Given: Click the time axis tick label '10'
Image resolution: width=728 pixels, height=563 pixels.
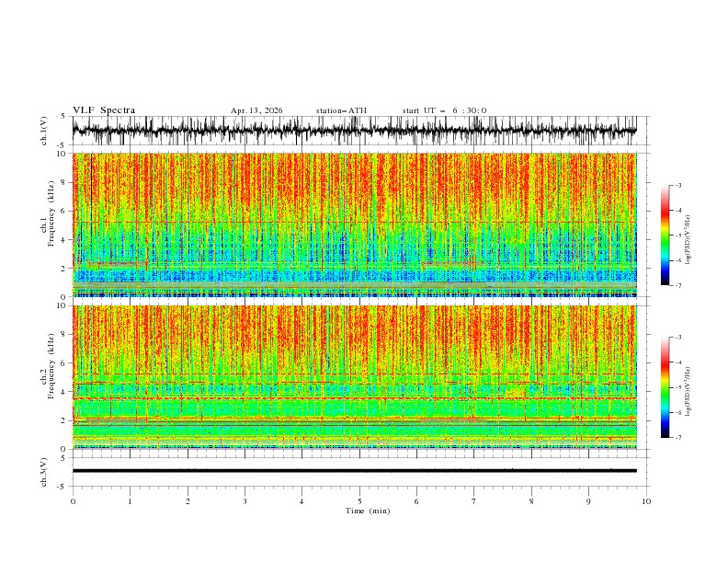Looking at the screenshot, I should click(646, 501).
